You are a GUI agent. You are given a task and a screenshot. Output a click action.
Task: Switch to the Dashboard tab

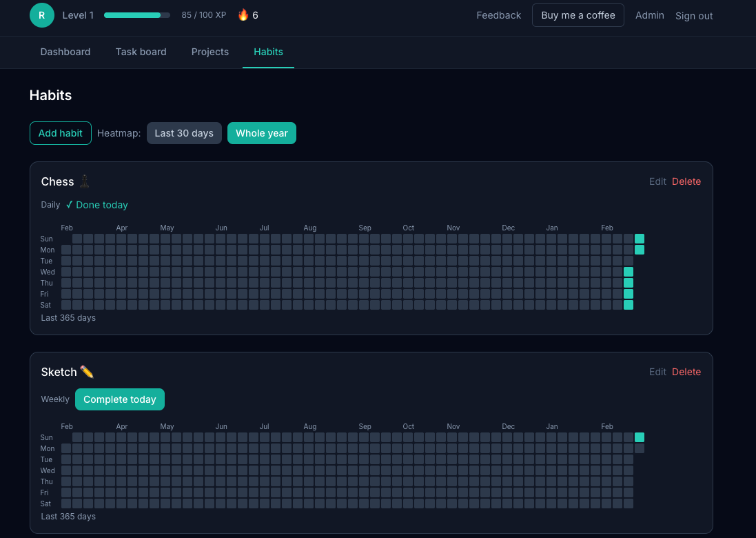(65, 52)
